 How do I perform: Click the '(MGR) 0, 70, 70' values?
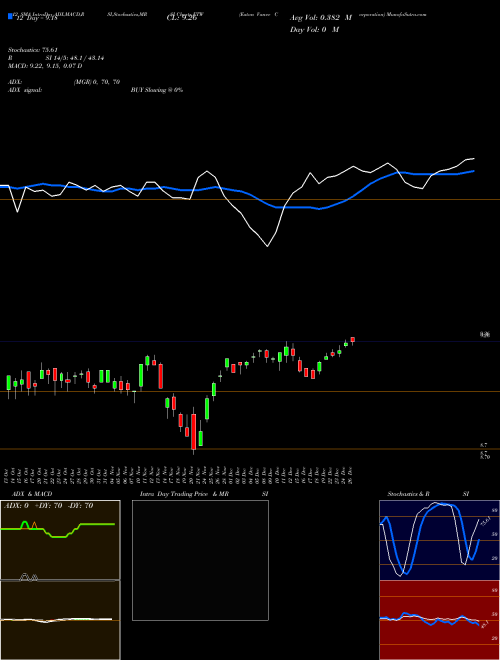point(97,82)
